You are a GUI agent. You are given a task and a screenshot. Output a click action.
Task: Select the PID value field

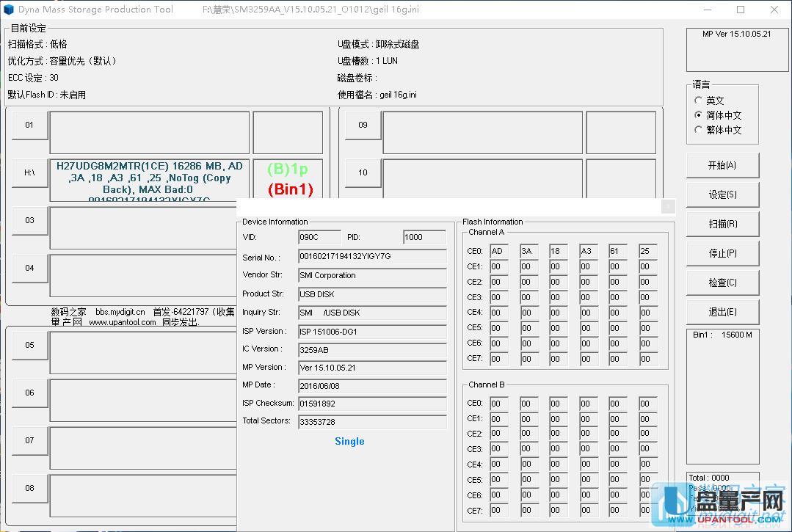tap(424, 237)
